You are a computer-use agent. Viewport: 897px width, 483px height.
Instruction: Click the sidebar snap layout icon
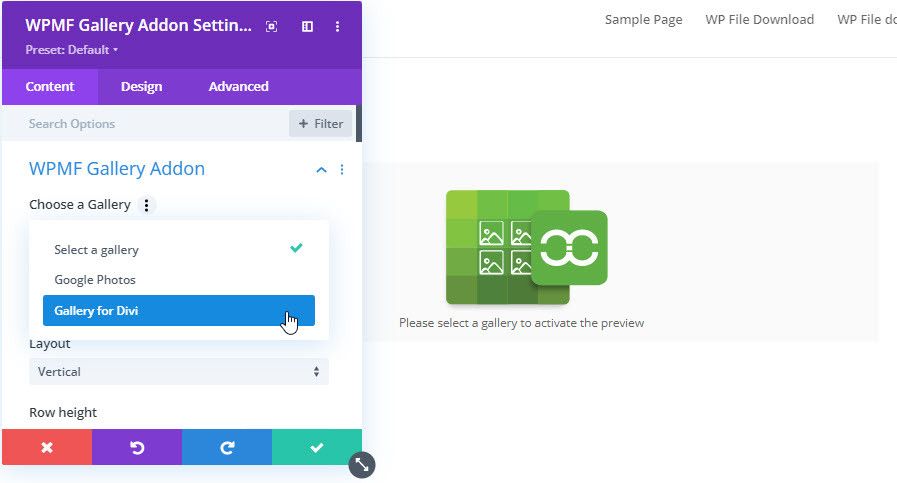[x=307, y=26]
